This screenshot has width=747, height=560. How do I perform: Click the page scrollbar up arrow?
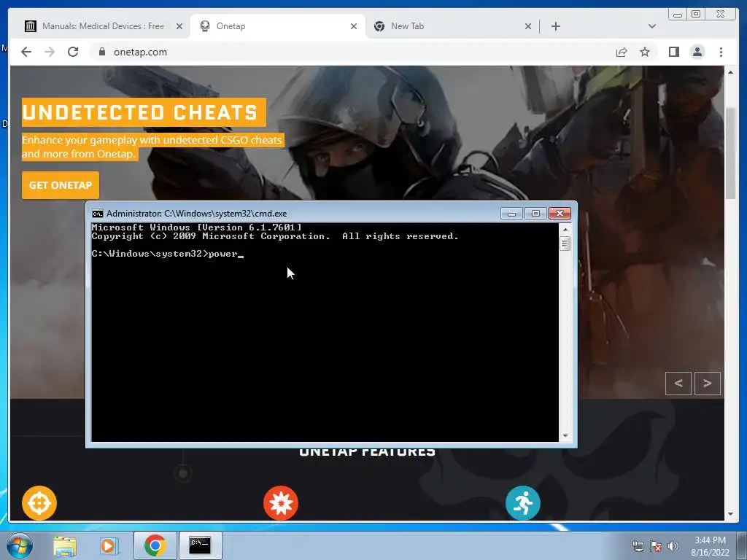[730, 72]
